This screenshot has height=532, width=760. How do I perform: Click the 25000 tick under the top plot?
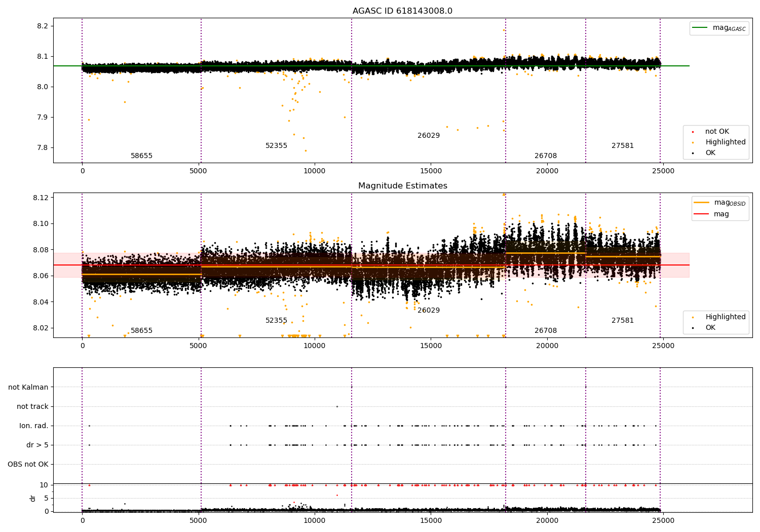(x=663, y=171)
